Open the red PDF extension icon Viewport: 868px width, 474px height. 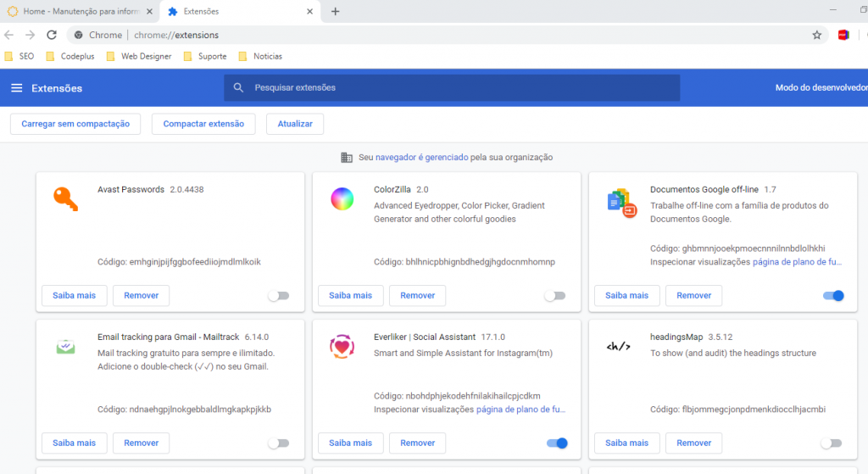pos(843,35)
